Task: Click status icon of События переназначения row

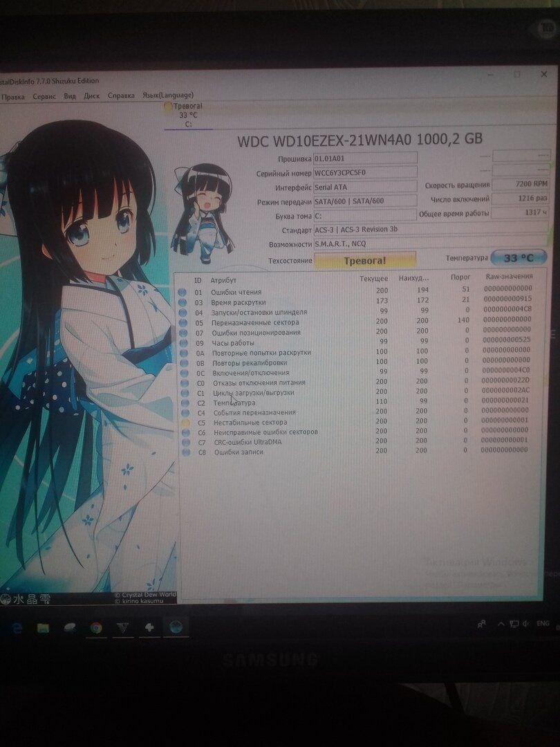Action: [185, 413]
